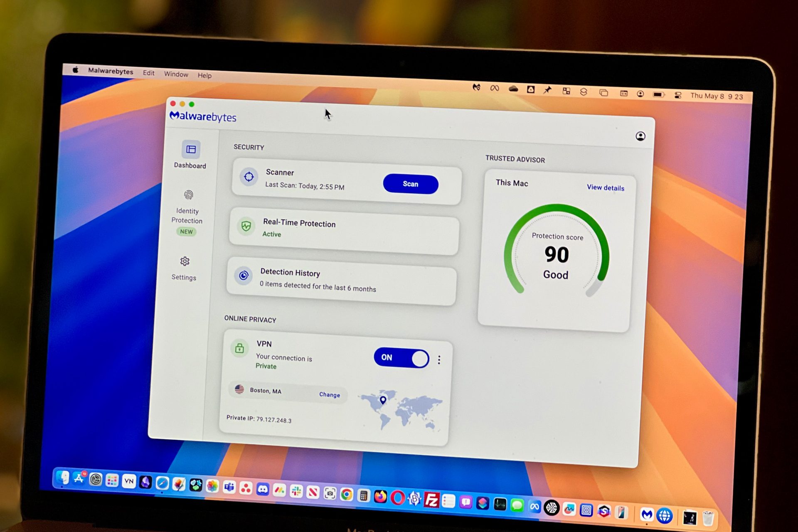
Task: Open the News app from the Dock
Action: click(x=313, y=493)
